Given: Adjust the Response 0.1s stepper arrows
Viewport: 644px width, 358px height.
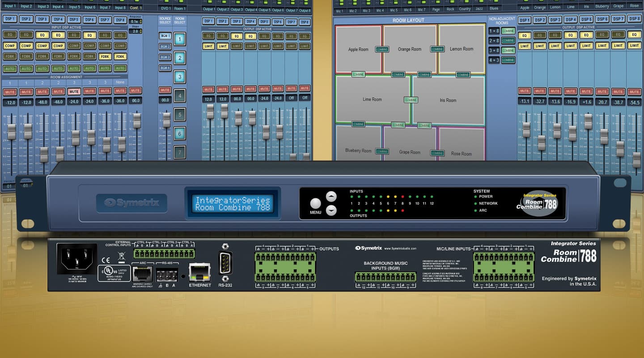Looking at the screenshot, I should tap(140, 21).
